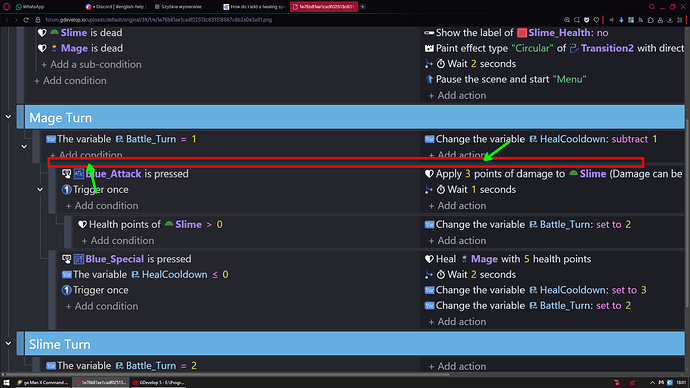690x388 pixels.
Task: Collapse the Slime Turn group
Action: click(x=8, y=344)
